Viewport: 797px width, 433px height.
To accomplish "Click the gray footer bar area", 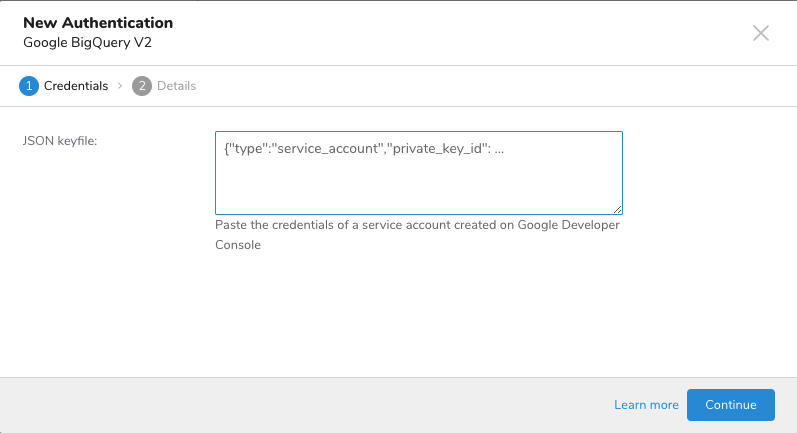I will [300, 405].
